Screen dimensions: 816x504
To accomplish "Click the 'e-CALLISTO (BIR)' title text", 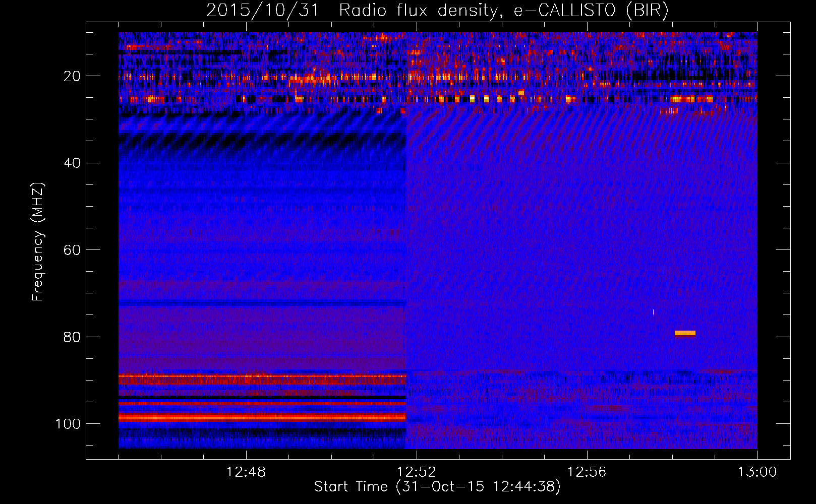I will (x=591, y=11).
